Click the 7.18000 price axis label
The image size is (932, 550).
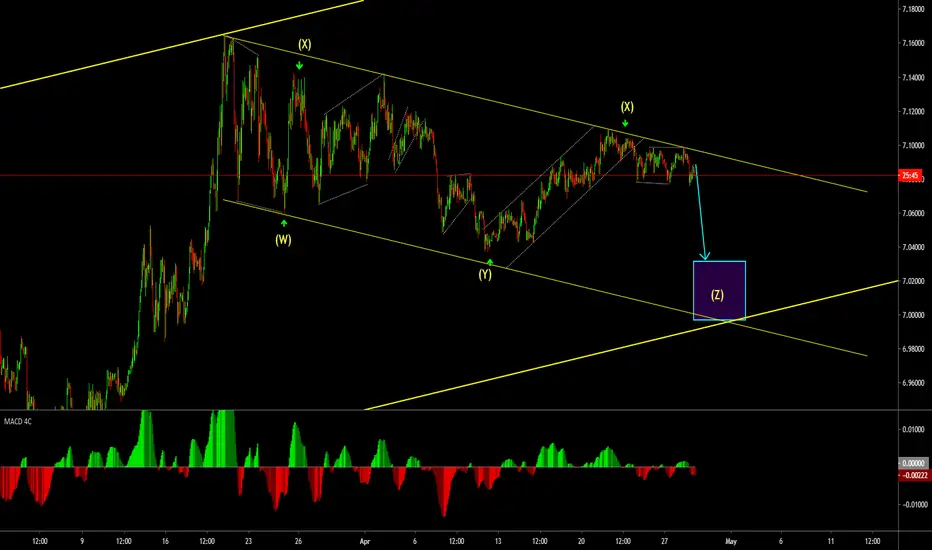(x=912, y=10)
